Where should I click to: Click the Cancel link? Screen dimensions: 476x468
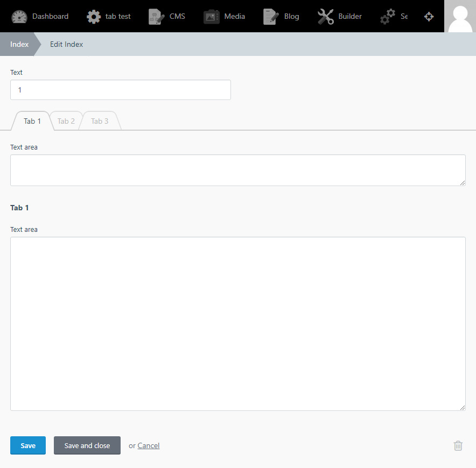click(x=148, y=445)
